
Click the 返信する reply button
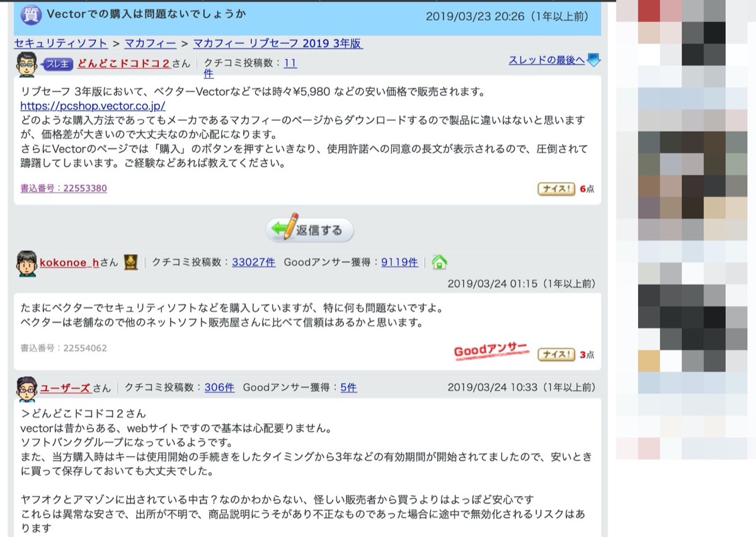click(309, 230)
